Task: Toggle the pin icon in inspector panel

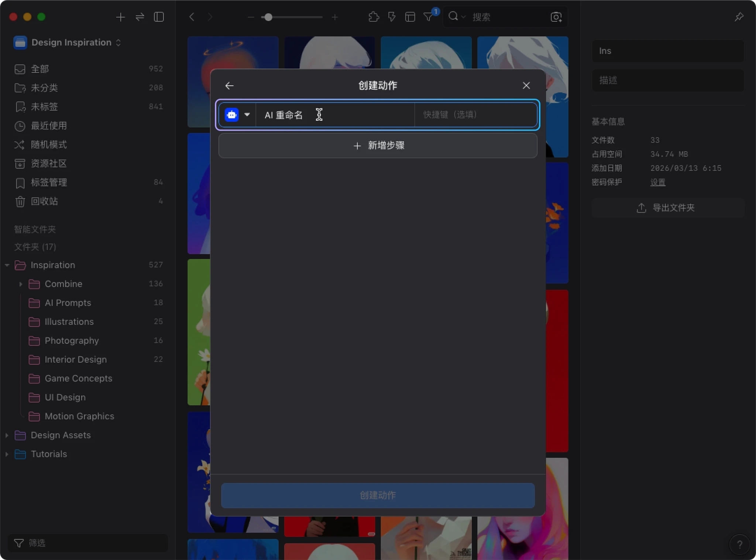Action: pos(739,17)
